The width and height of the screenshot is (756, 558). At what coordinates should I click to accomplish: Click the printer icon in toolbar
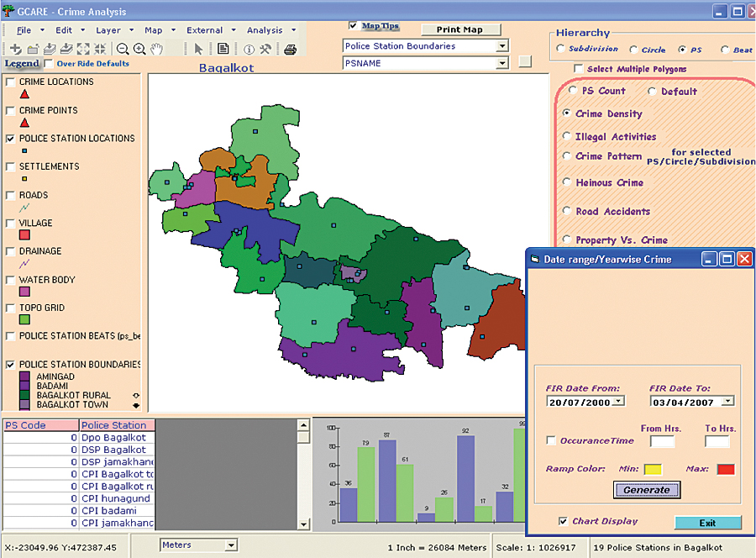pos(290,50)
